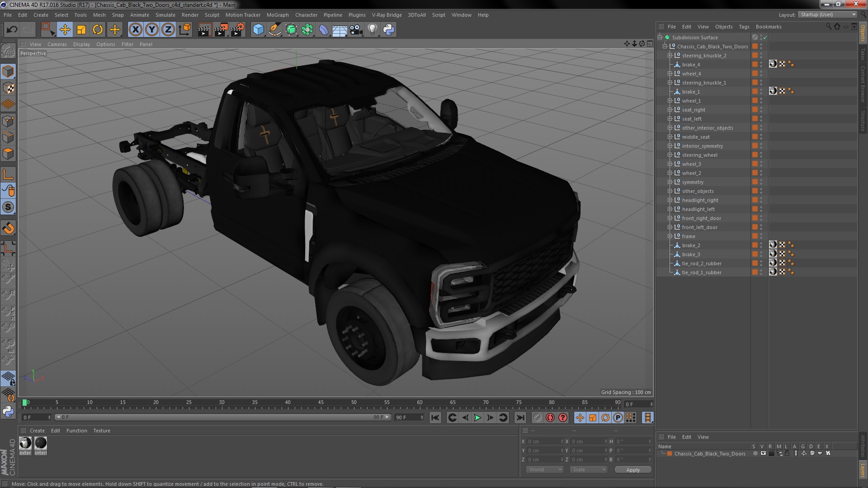Open the Array modeling objects icon

[307, 30]
